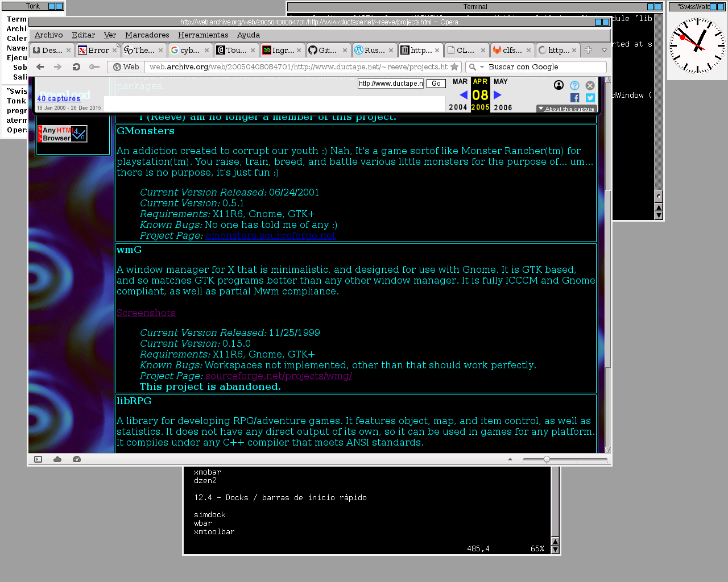Click the Wayback Go button

[x=436, y=84]
